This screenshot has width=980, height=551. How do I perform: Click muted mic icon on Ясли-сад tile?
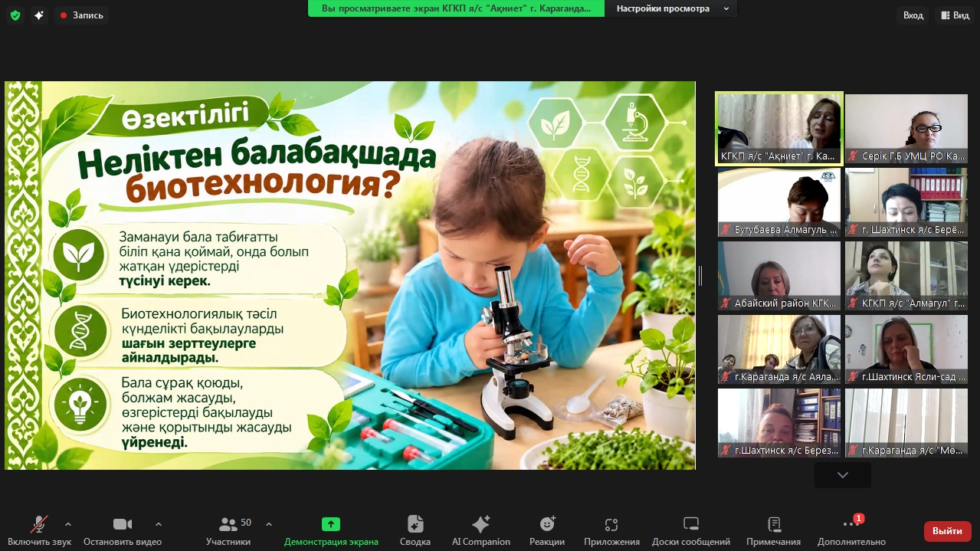[853, 377]
